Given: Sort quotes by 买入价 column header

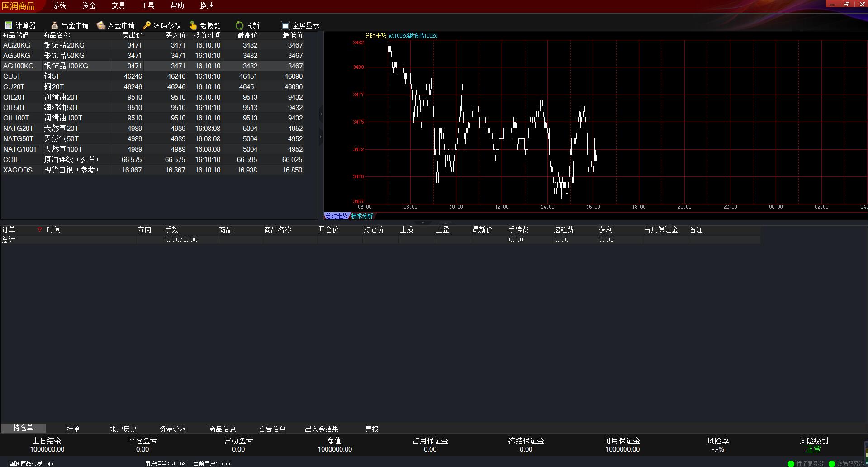Looking at the screenshot, I should (x=175, y=35).
